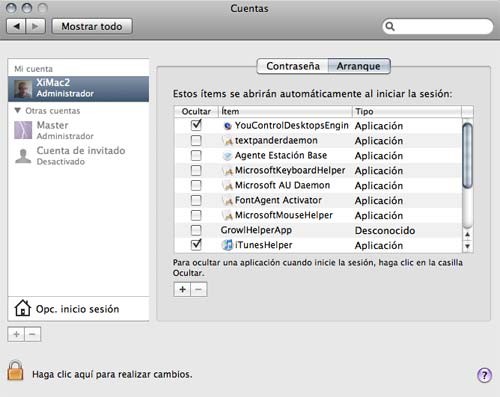Sort by the Ocultar column header
Image resolution: width=500 pixels, height=397 pixels.
196,111
